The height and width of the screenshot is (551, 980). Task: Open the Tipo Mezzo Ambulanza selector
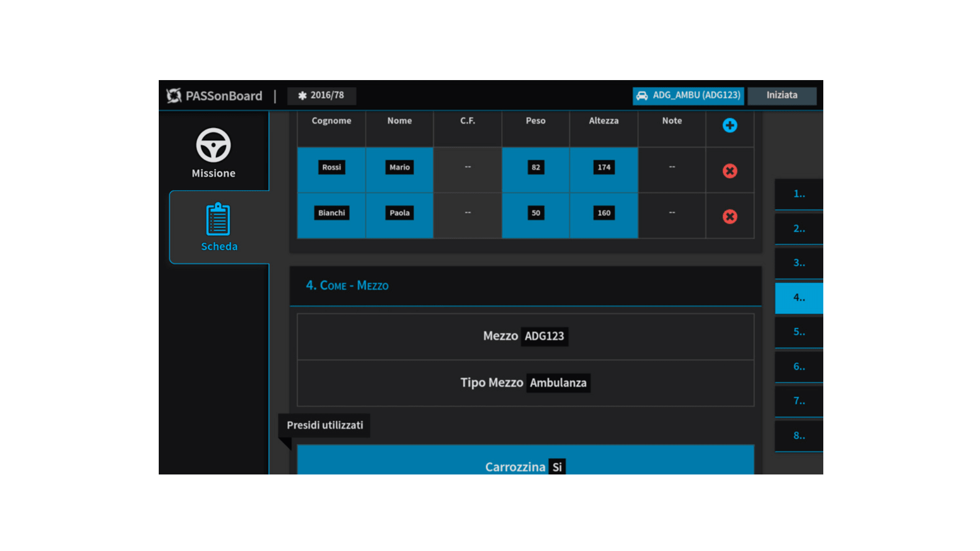pyautogui.click(x=558, y=383)
